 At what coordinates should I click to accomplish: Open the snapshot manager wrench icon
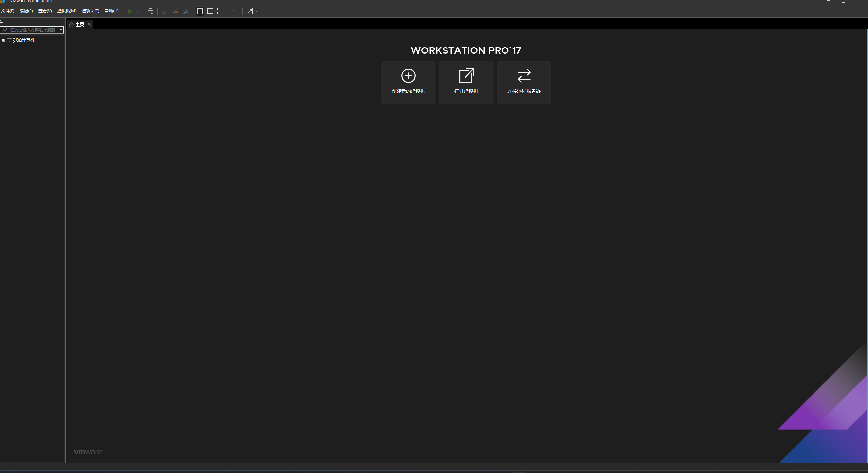pyautogui.click(x=185, y=11)
